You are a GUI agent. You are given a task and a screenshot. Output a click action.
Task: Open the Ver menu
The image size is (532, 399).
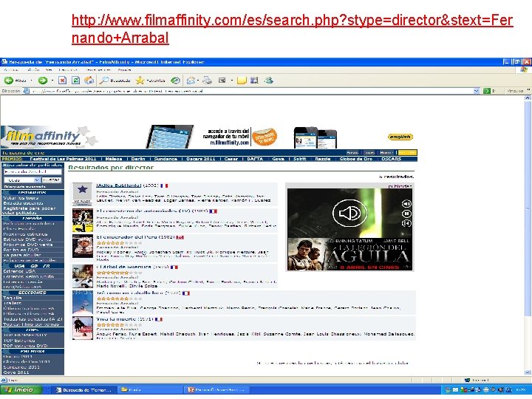point(49,70)
